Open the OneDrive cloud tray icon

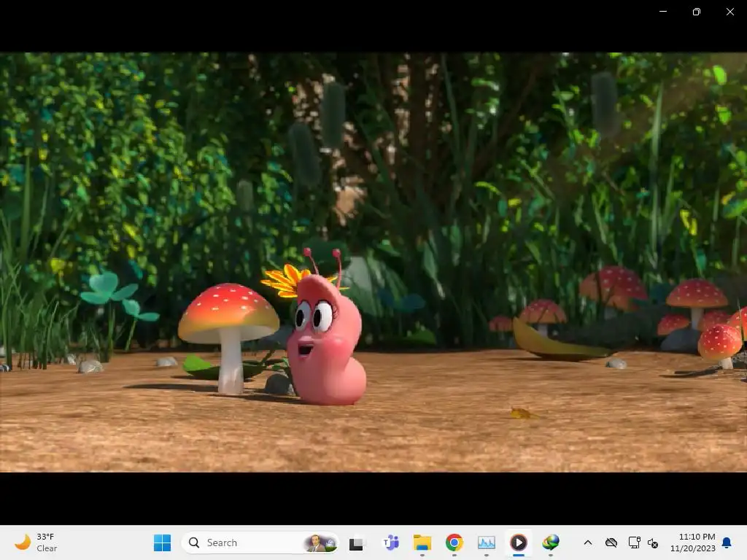pos(611,542)
